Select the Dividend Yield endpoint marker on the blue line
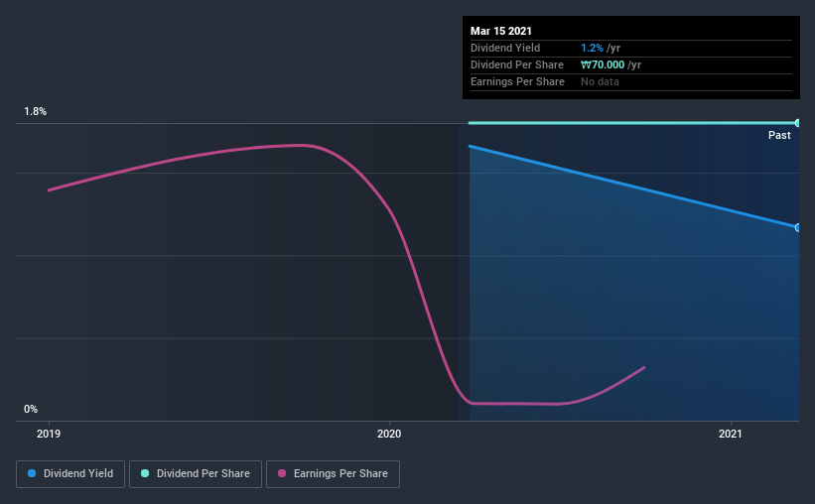The image size is (815, 504). (x=797, y=227)
